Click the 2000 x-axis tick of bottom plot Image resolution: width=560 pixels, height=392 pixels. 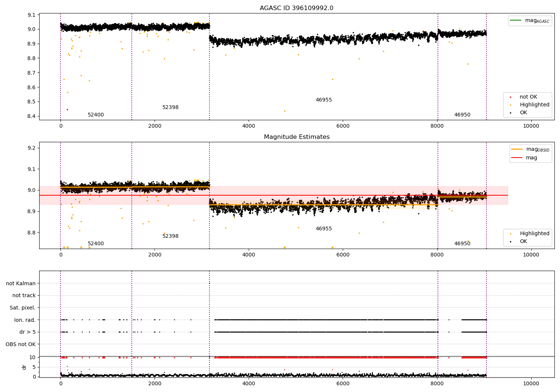pyautogui.click(x=155, y=383)
